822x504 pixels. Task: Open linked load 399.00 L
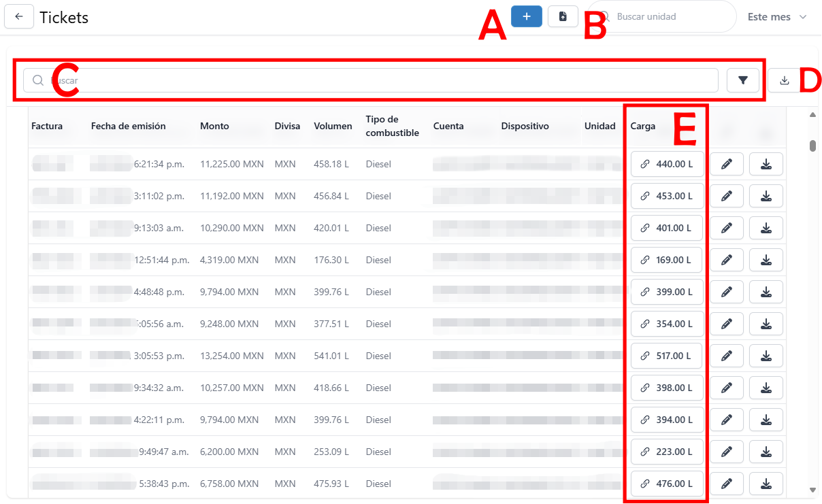(x=666, y=292)
